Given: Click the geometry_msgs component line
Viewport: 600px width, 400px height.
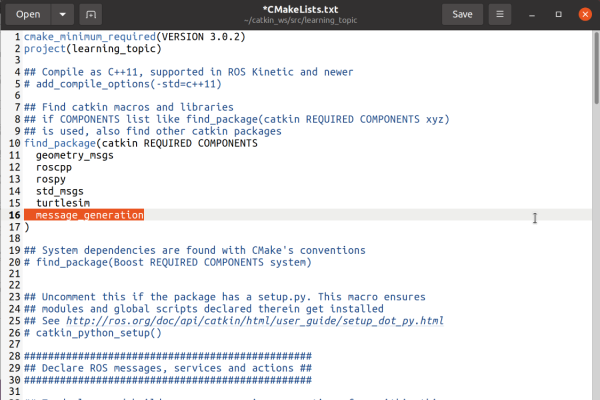Looking at the screenshot, I should pos(74,155).
